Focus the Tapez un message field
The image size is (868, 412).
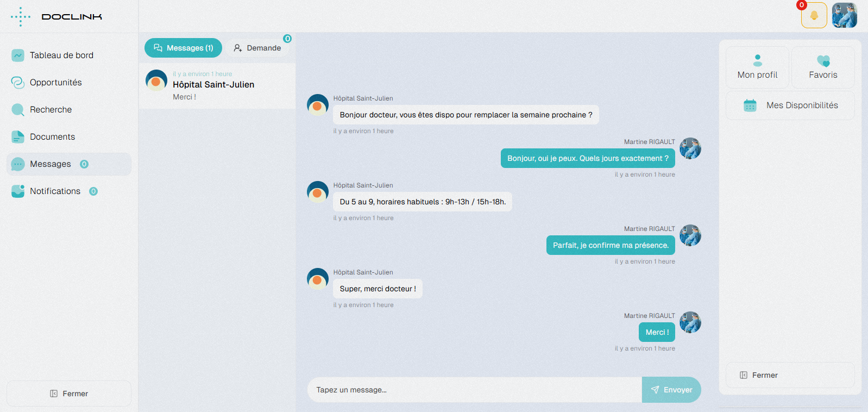[x=475, y=390]
